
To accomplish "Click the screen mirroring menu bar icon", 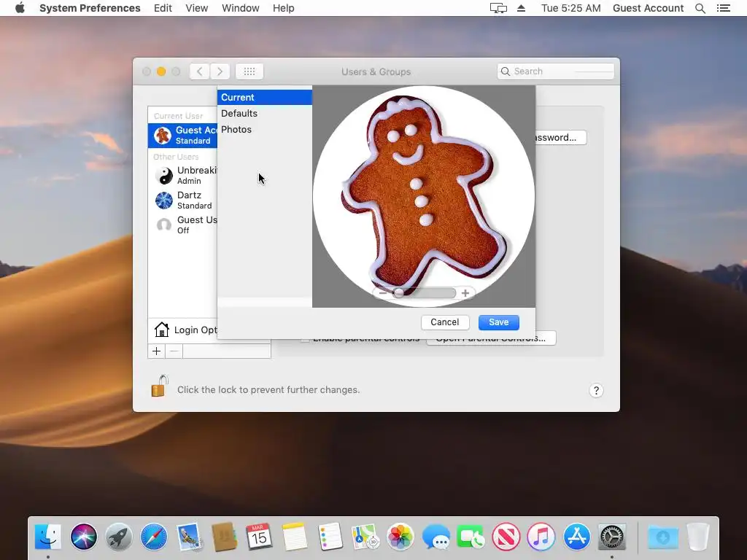I will pyautogui.click(x=498, y=8).
